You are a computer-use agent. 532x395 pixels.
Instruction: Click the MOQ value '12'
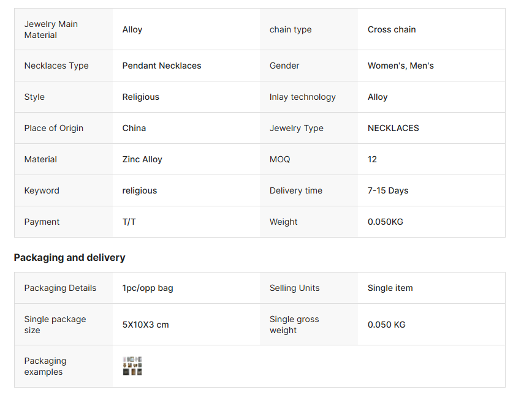pos(373,159)
